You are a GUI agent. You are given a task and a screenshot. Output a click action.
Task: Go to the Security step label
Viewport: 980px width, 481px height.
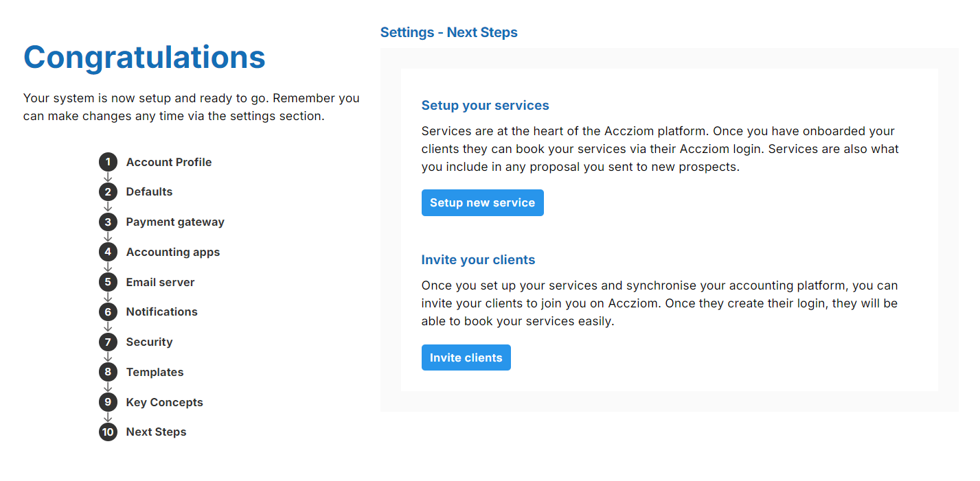(149, 342)
